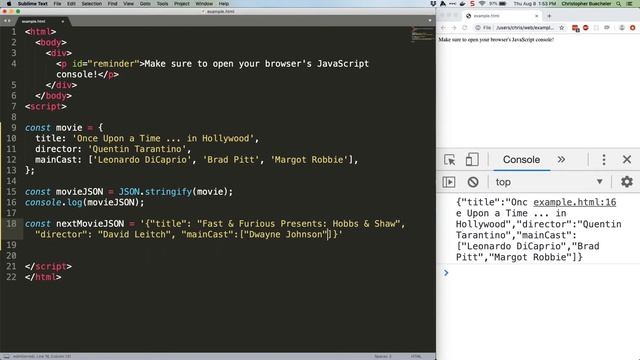Click the red S menu bar icon
Screen dimensions: 640x360
pos(472,3)
